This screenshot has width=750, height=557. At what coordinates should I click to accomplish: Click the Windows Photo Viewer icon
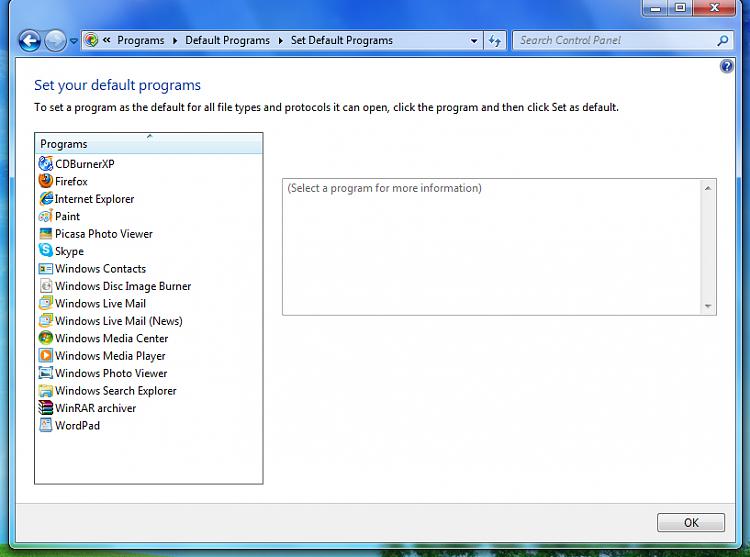point(45,373)
